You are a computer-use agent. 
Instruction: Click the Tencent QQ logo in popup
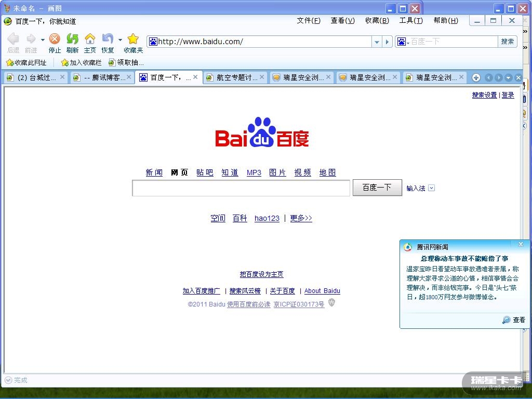[x=408, y=247]
